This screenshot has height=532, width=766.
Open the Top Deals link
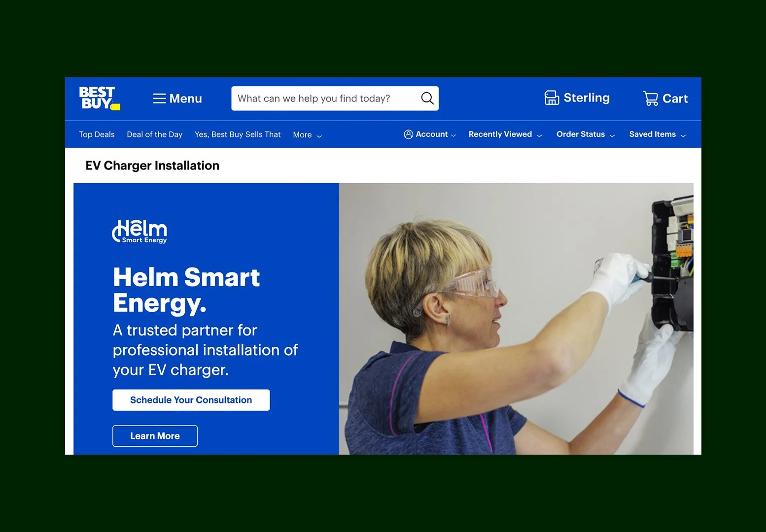(97, 134)
